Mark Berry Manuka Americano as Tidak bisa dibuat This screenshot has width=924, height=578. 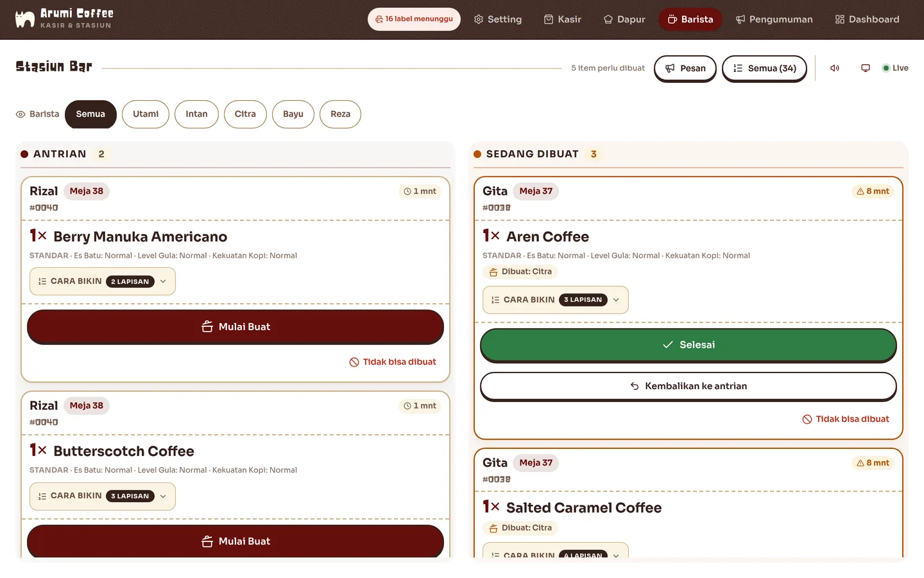tap(393, 362)
